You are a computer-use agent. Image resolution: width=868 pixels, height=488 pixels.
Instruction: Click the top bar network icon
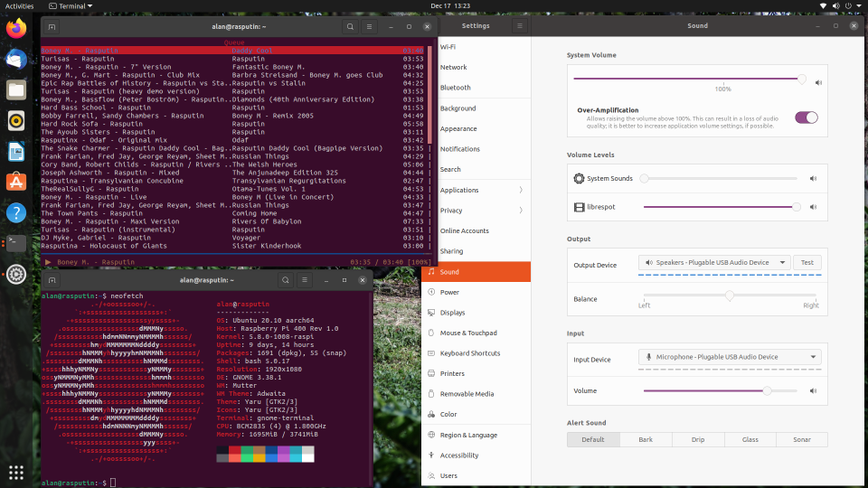click(823, 6)
